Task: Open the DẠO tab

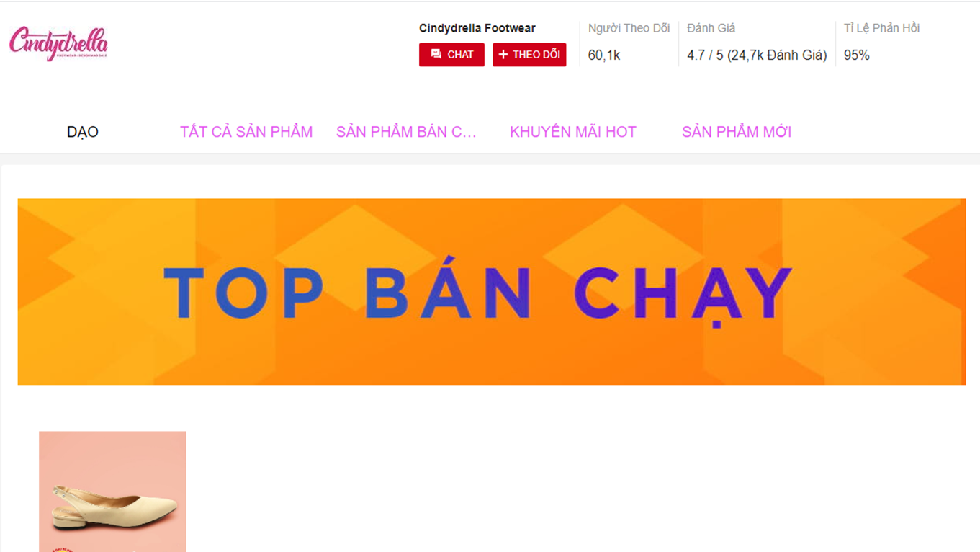Action: coord(83,132)
